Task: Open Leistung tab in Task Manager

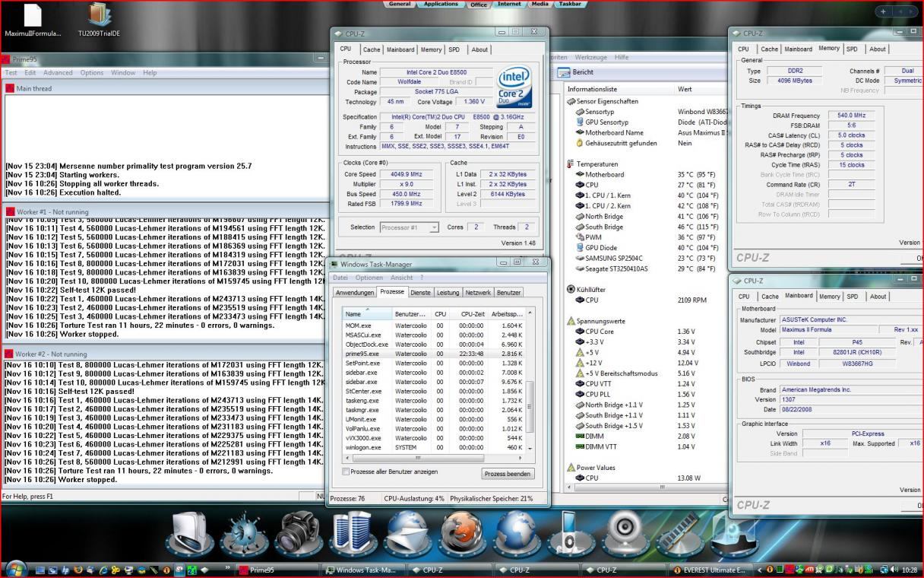Action: 448,292
